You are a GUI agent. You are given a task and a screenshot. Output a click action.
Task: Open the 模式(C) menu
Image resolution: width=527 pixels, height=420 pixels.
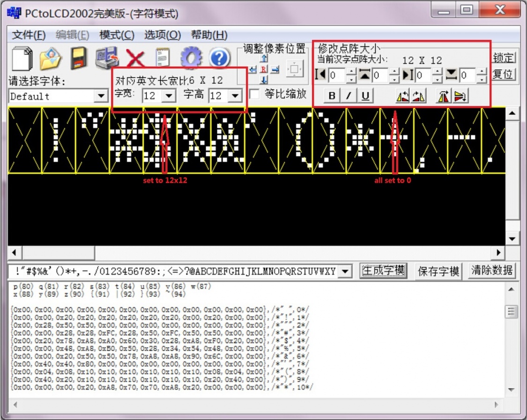pyautogui.click(x=117, y=35)
